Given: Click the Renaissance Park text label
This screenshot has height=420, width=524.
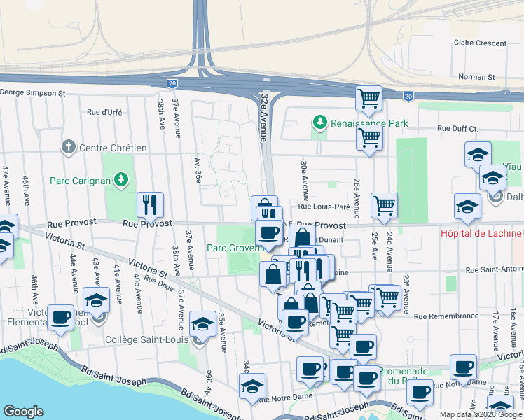Looking at the screenshot, I should tap(369, 123).
